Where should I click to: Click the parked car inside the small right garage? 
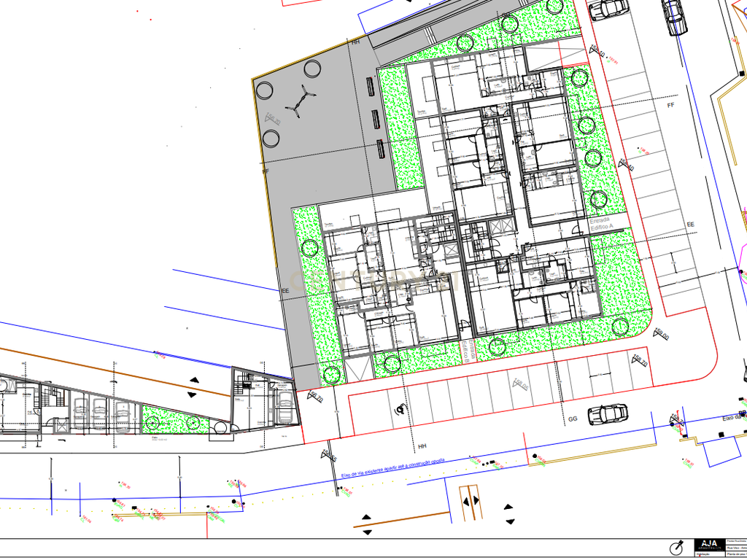(285, 407)
